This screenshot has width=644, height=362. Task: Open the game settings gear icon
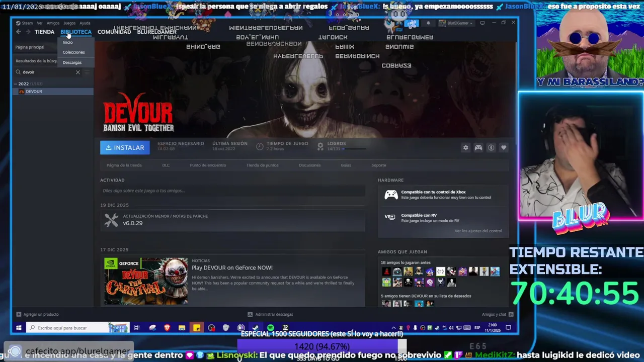click(465, 148)
